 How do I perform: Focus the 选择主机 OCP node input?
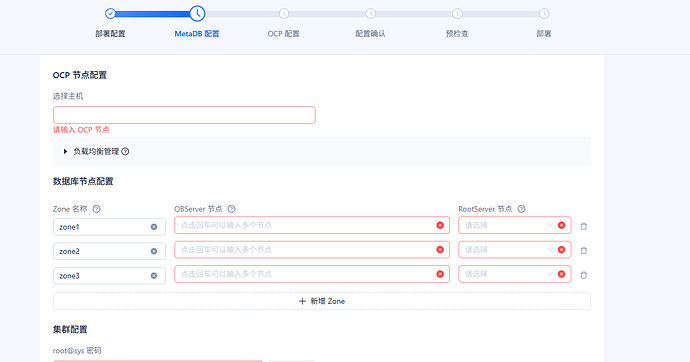[184, 115]
